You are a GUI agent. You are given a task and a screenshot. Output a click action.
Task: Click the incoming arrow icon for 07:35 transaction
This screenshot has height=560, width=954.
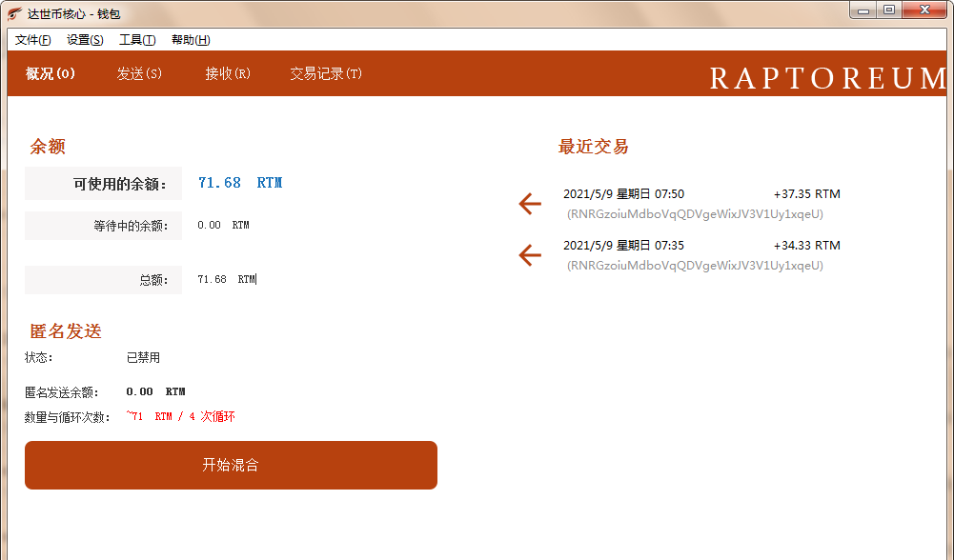[530, 255]
